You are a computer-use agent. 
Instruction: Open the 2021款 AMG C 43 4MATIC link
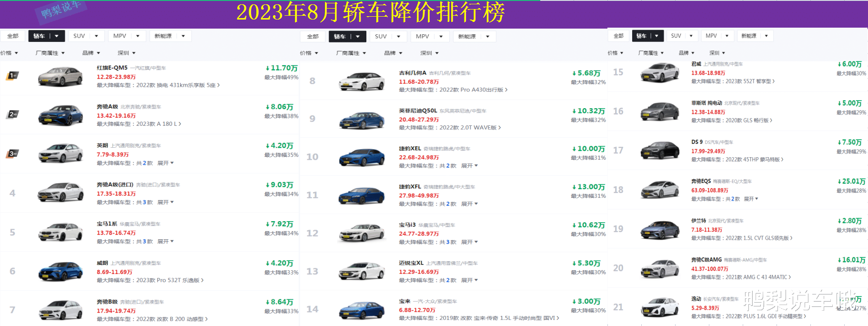tap(758, 277)
